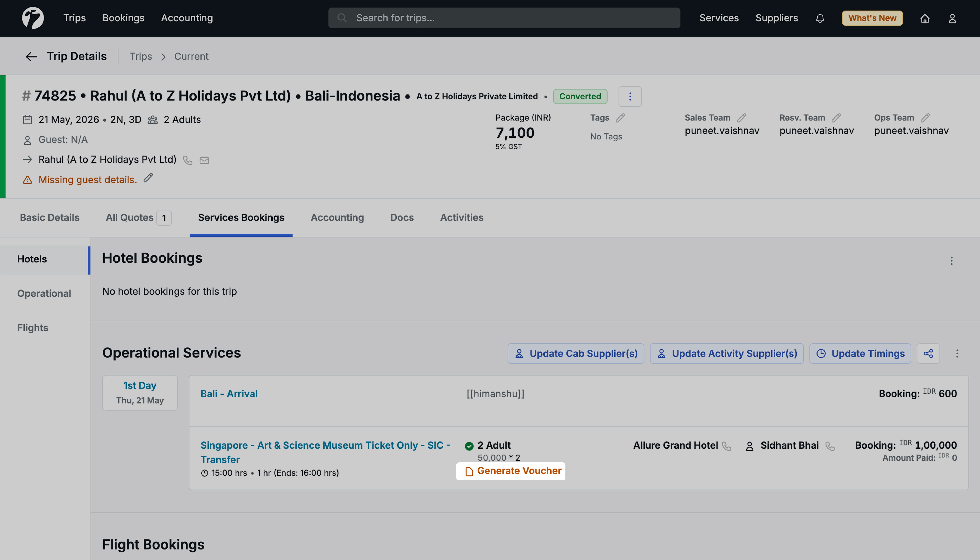Click share icon in Operational Services
Viewport: 980px width, 560px height.
[928, 354]
